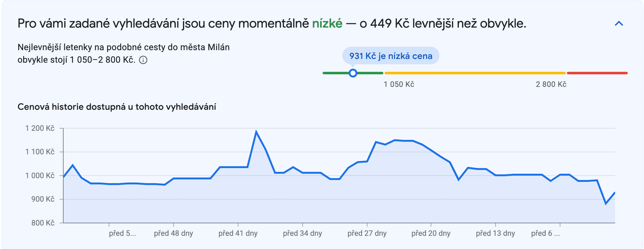Screen dimensions: 644x249
Task: Click the green word "nízké" in heading
Action: pyautogui.click(x=327, y=24)
